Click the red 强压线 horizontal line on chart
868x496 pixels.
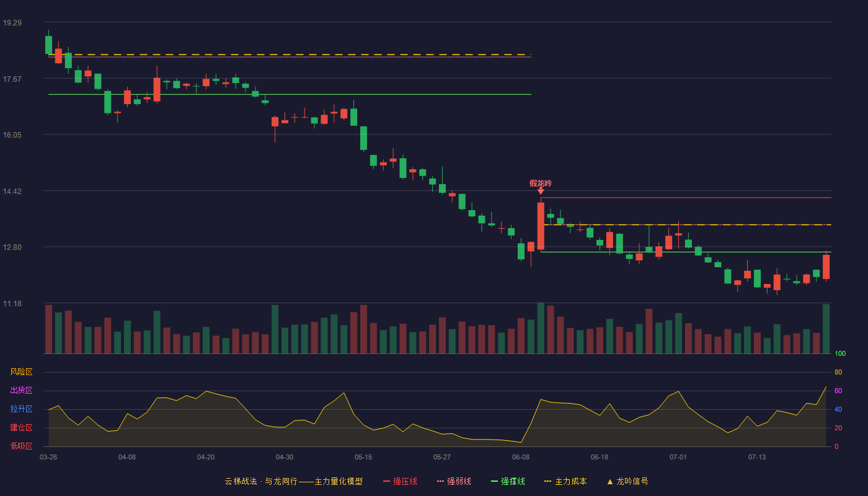[686, 198]
